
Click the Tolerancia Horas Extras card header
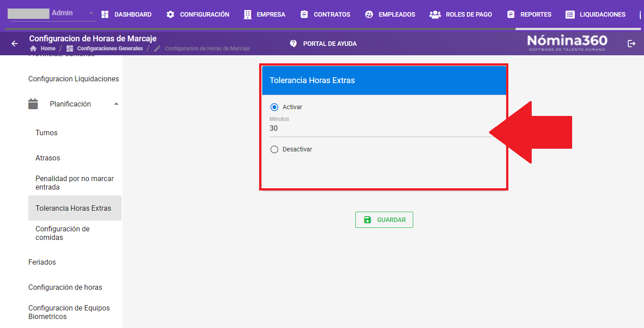pos(384,80)
